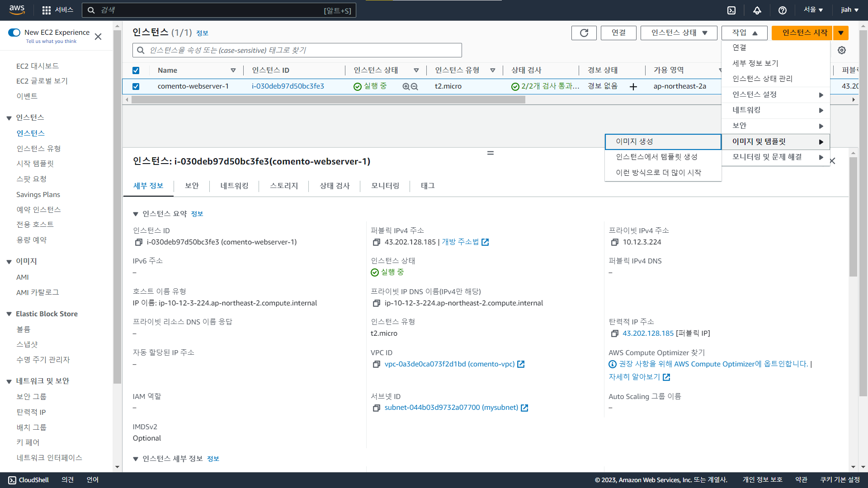
Task: Switch to the 태그 tab
Action: (428, 186)
